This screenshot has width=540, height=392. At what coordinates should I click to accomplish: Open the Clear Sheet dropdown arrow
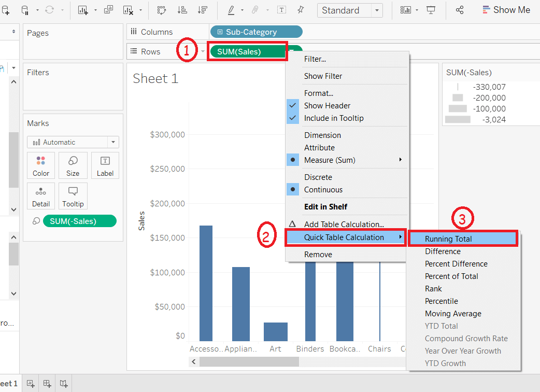(x=140, y=10)
